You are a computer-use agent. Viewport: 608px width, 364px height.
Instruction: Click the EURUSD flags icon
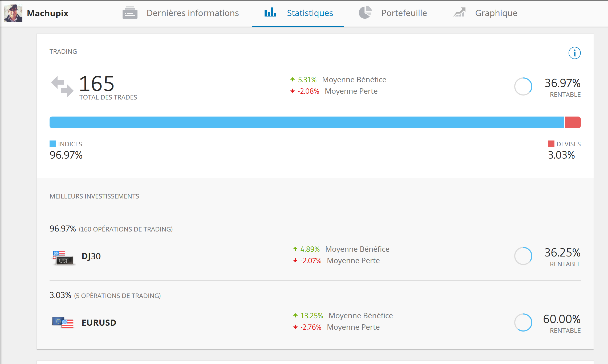pos(63,322)
